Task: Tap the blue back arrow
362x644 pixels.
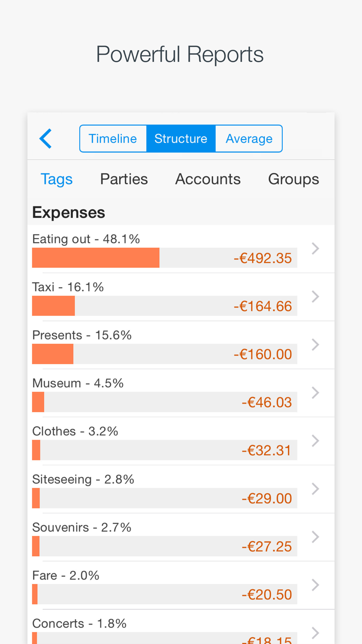Action: coord(46,139)
